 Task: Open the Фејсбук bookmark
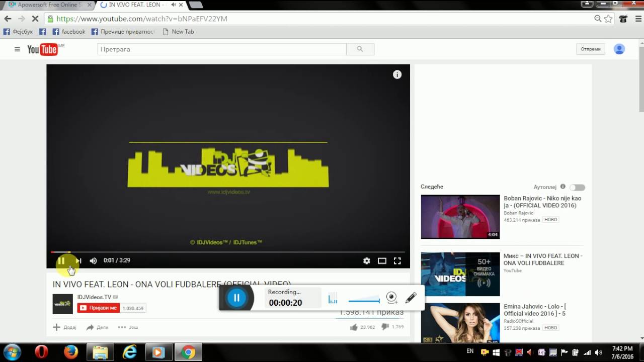(18, 32)
